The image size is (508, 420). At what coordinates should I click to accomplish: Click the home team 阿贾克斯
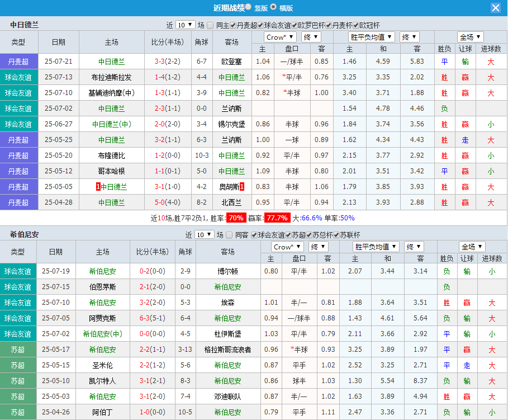click(103, 318)
